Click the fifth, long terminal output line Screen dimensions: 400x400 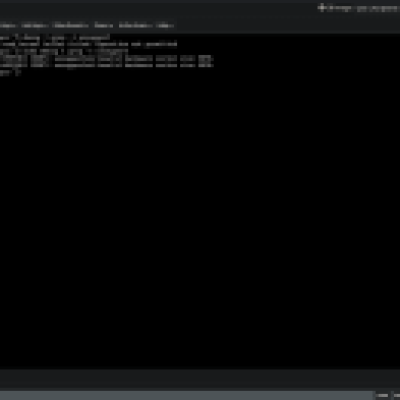(x=106, y=66)
